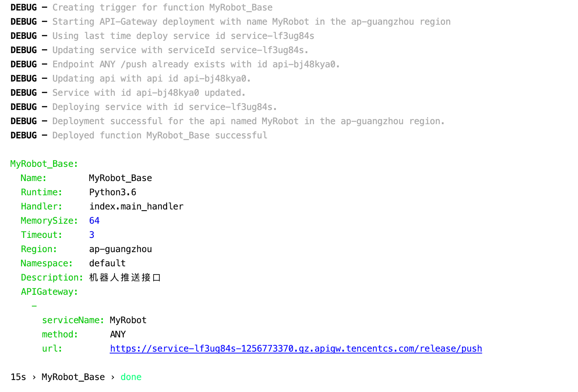Click the green "APIGateway:" label
This screenshot has height=392, width=578.
tap(49, 292)
